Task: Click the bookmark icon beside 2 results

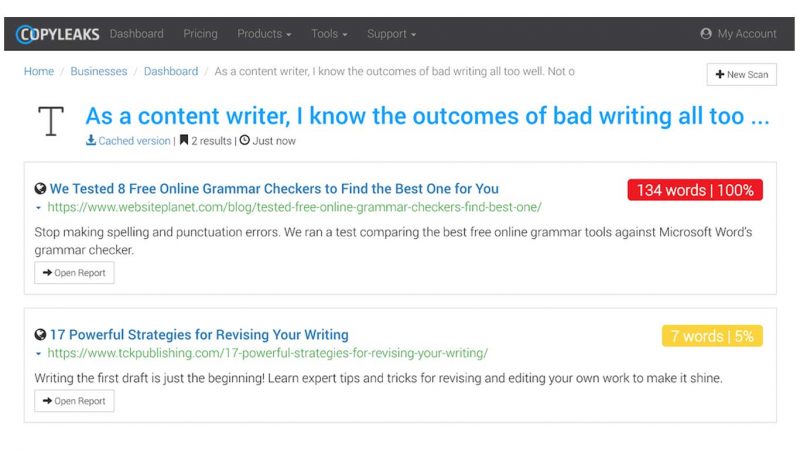Action: [x=184, y=140]
